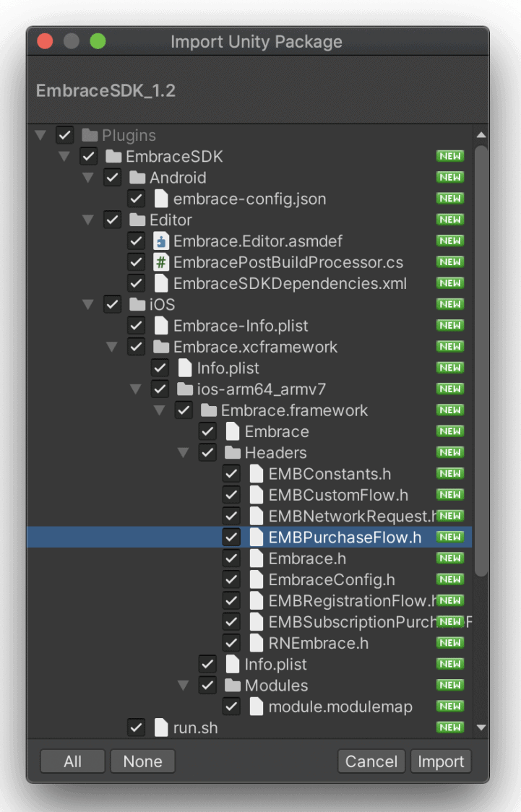Screen dimensions: 521x812
Task: Click the folder icon of Android
Action: (137, 177)
